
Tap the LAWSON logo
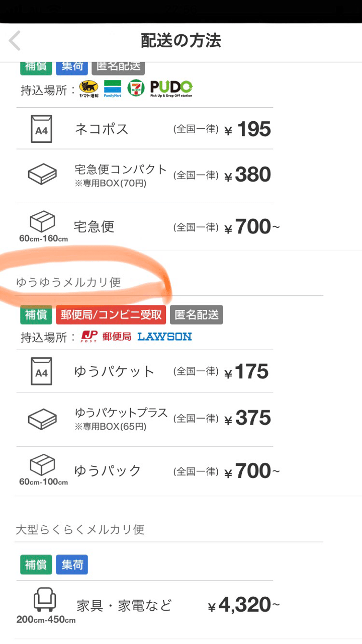164,337
